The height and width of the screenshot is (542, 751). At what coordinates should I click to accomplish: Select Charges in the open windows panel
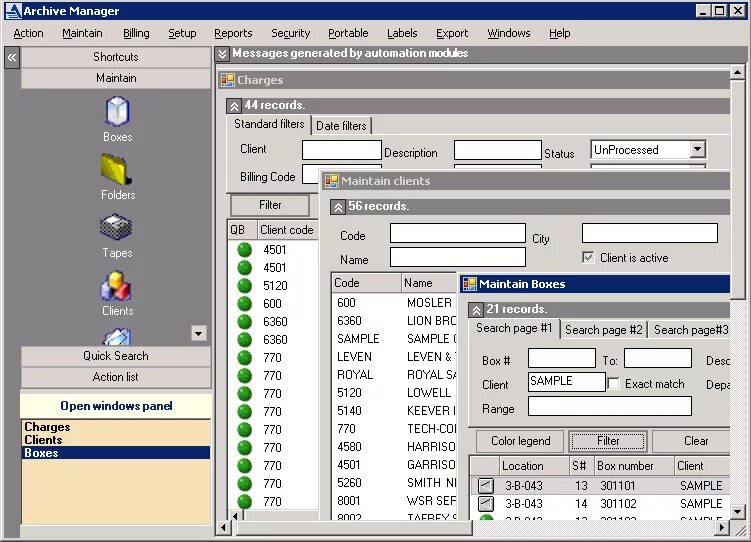tap(116, 427)
